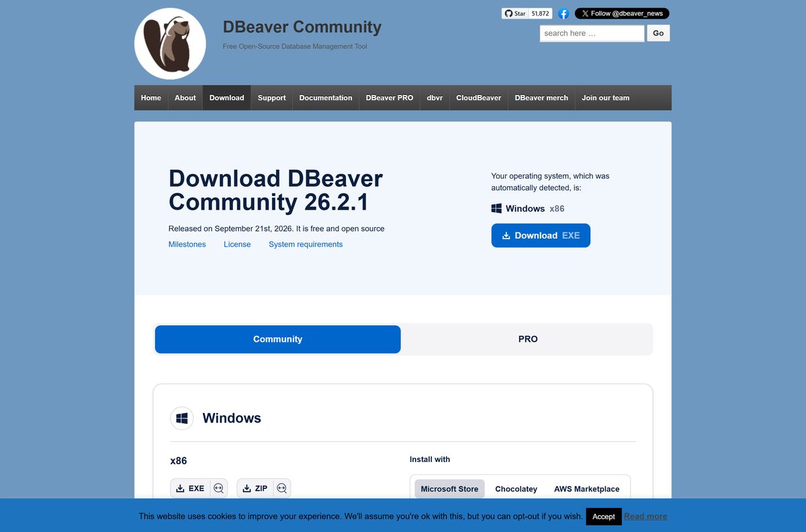Visit the DBeaver merch page

541,97
